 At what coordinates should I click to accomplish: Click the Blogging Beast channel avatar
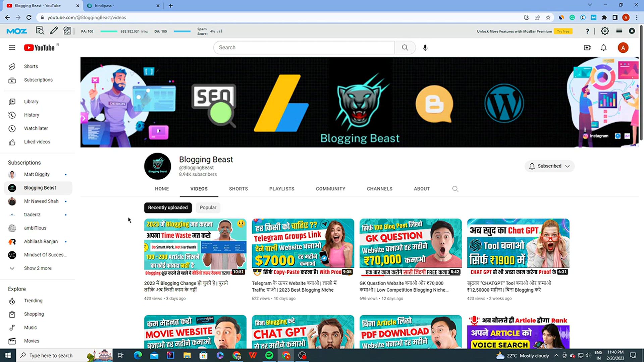(x=158, y=166)
